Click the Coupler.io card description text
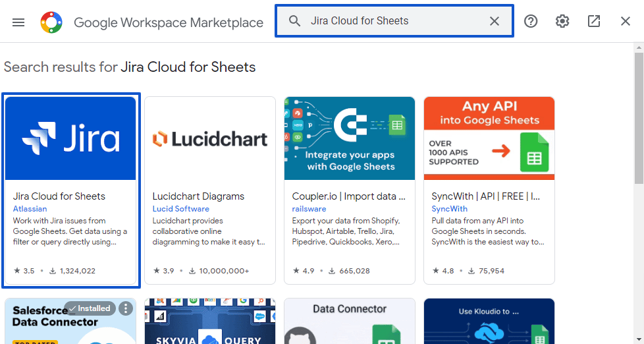Viewport: 644px width, 344px height. point(346,231)
